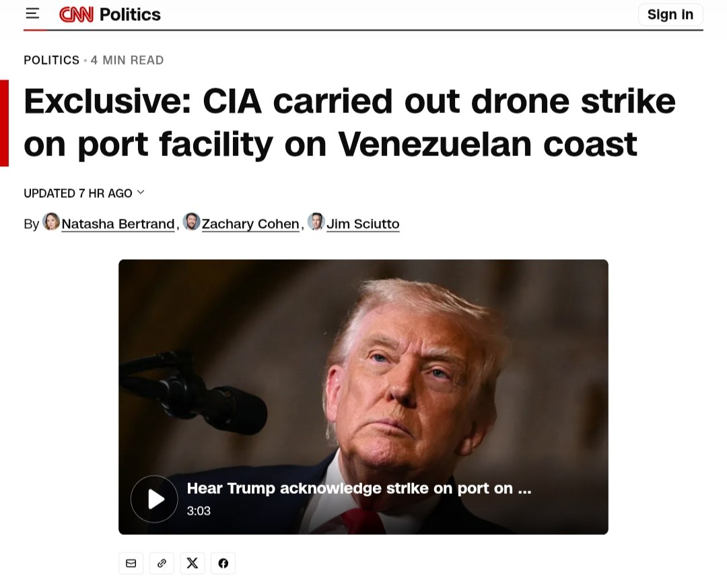
Task: Click the CNN logo
Action: point(76,14)
